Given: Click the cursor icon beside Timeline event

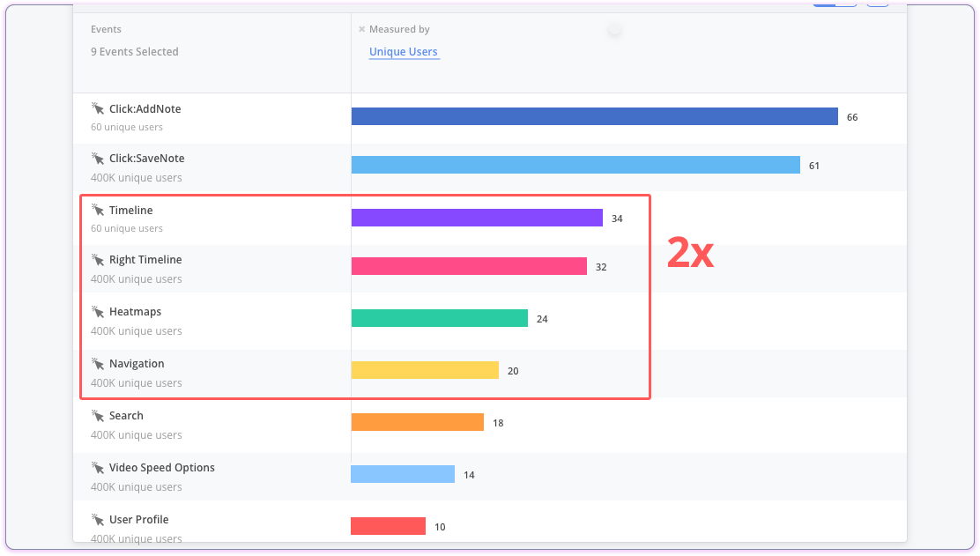Looking at the screenshot, I should tap(98, 210).
